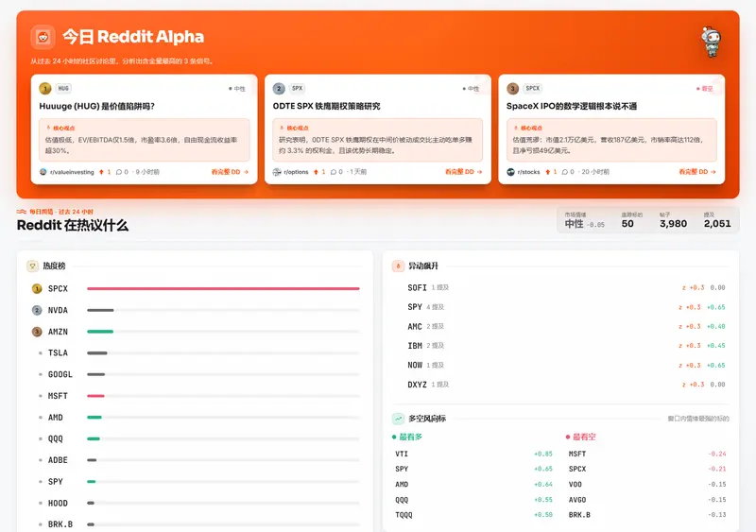This screenshot has width=756, height=532.
Task: Click the trophy icon next to 热度榜
Action: click(x=32, y=266)
